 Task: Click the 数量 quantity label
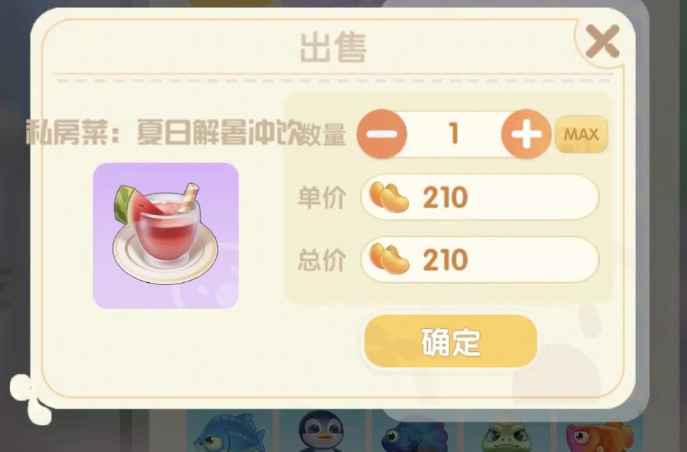pos(323,134)
